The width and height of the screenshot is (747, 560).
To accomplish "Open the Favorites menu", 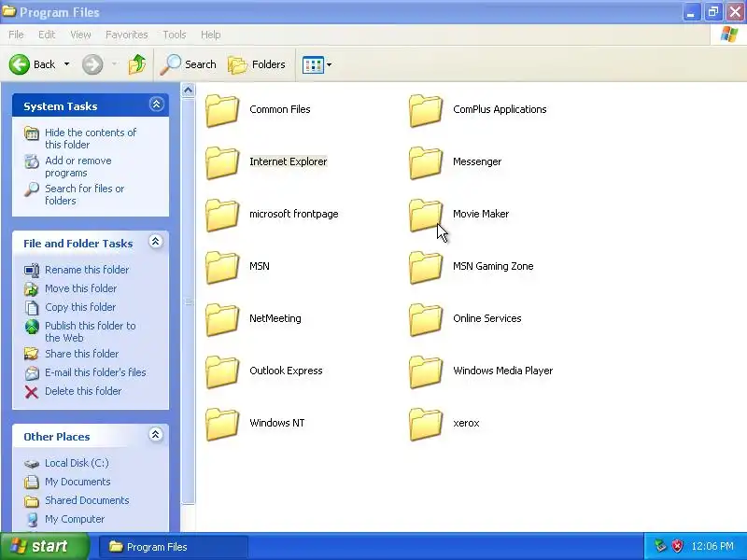I will (x=127, y=35).
